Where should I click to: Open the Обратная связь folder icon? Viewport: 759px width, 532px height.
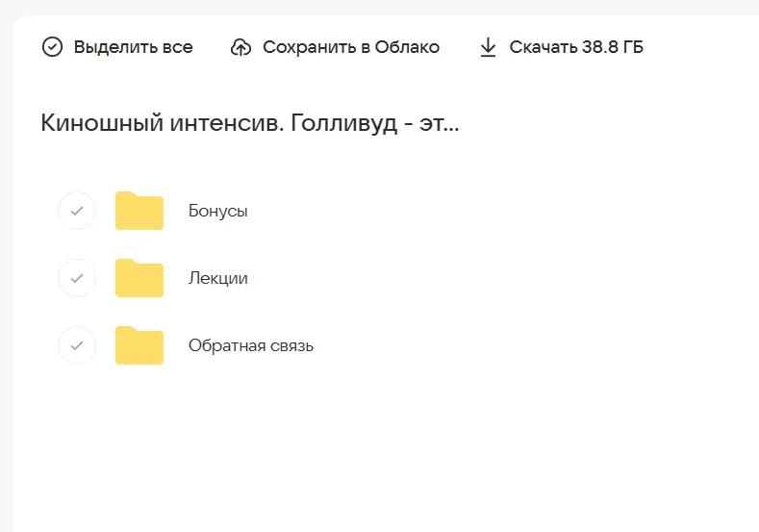click(x=139, y=345)
